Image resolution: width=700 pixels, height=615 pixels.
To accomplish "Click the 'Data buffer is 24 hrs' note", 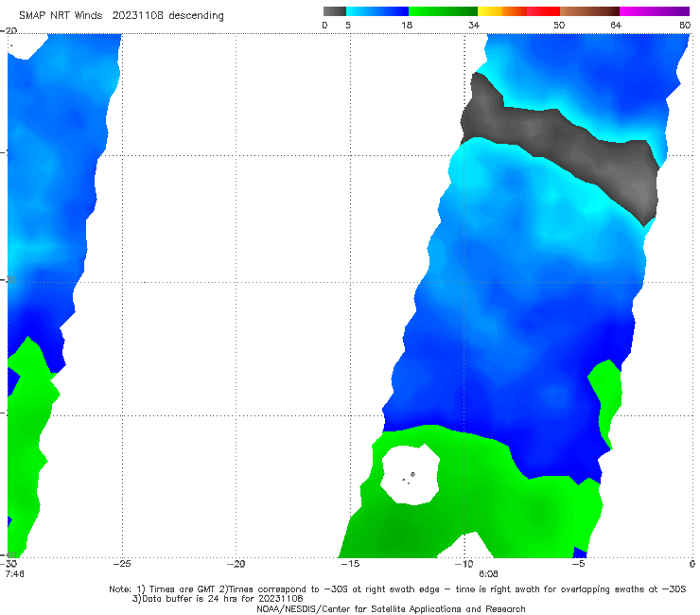I will tap(218, 599).
